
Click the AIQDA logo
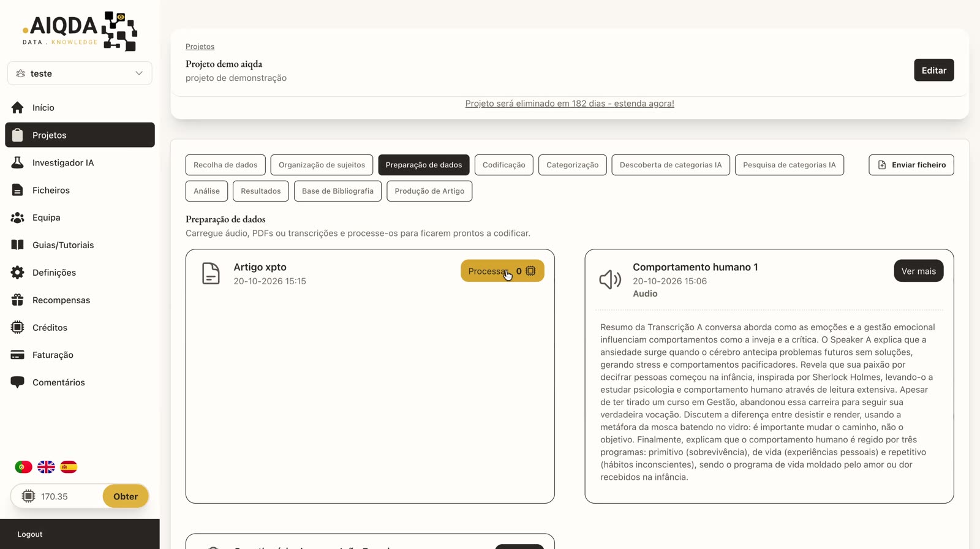[80, 31]
